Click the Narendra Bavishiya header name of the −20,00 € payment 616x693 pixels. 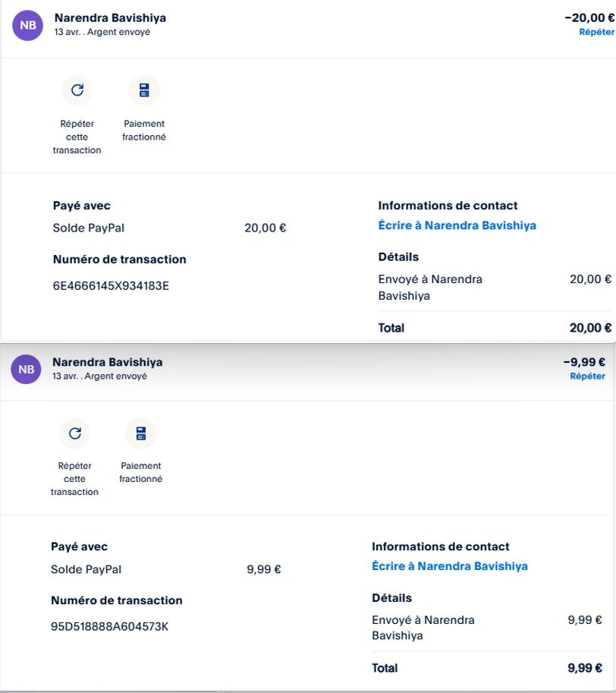point(111,17)
